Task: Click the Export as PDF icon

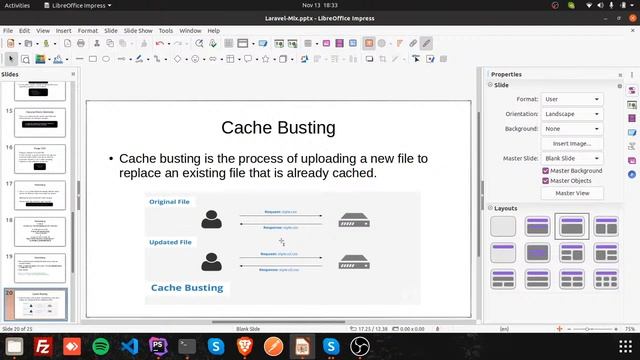Action: [68, 43]
